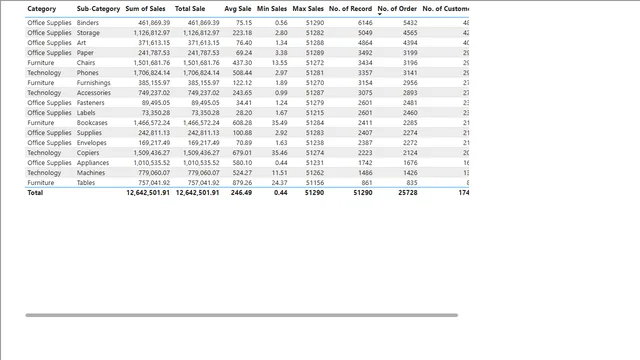Select the Chairs sub-category cell
Image resolution: width=640 pixels, height=360 pixels.
(86, 63)
